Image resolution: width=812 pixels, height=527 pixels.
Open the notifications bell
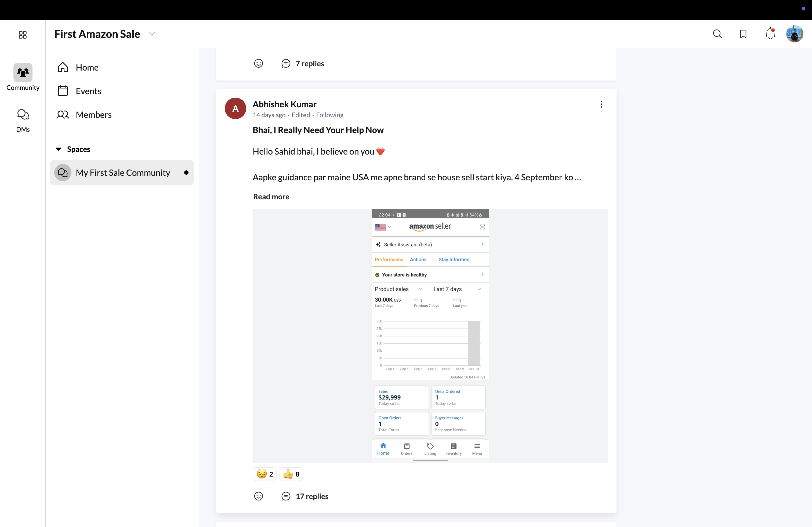click(770, 34)
